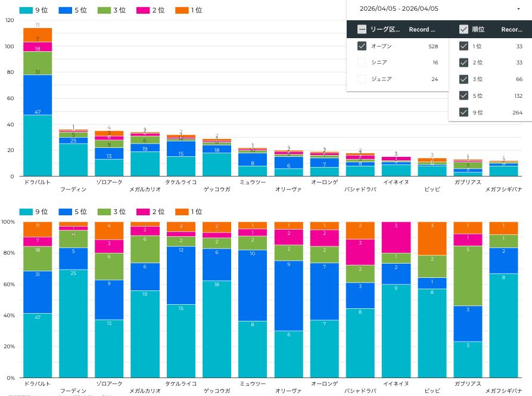Select フーディン teal 25 segment in percentage chart
Image resolution: width=532 pixels, height=396 pixels.
73,323
